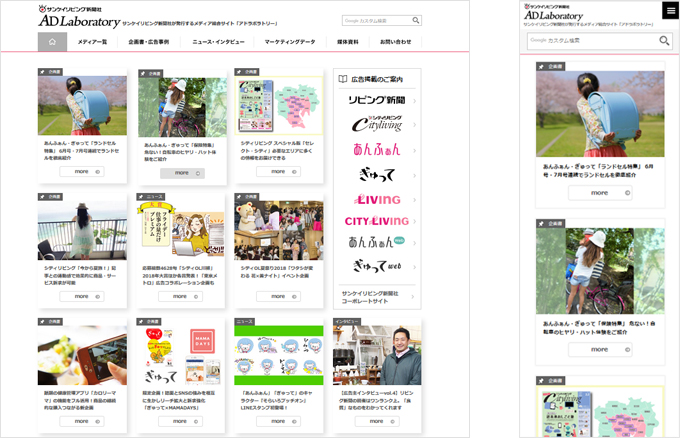Open the お問い合わせ menu item
Screen dimensions: 680x438
tap(396, 42)
